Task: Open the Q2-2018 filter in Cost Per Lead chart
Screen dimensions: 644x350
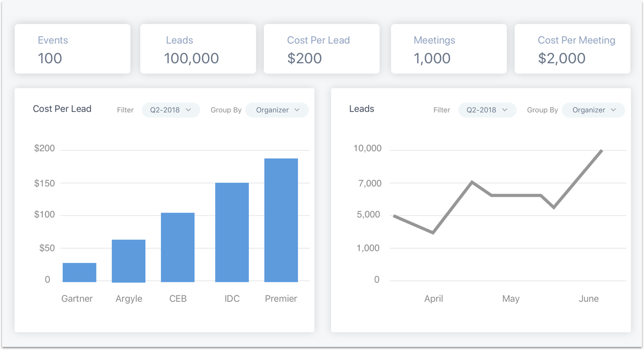Action: 171,110
